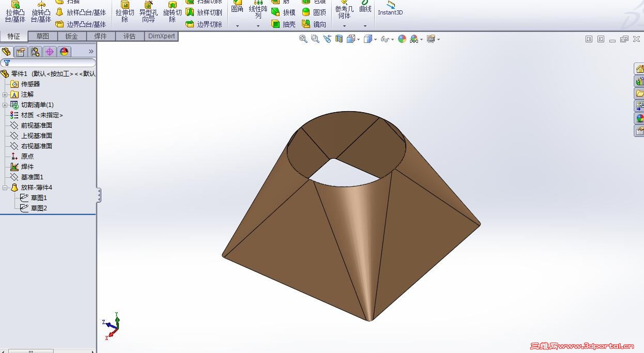Screen dimensions: 644x353
Task: Select 焊件 weldment feature item
Action: (22, 167)
